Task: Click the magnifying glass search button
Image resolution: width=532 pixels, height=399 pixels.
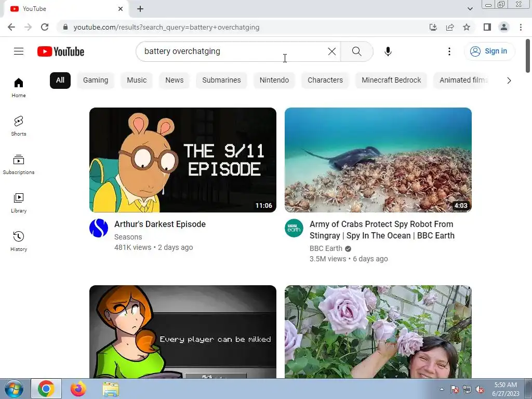Action: tap(356, 51)
